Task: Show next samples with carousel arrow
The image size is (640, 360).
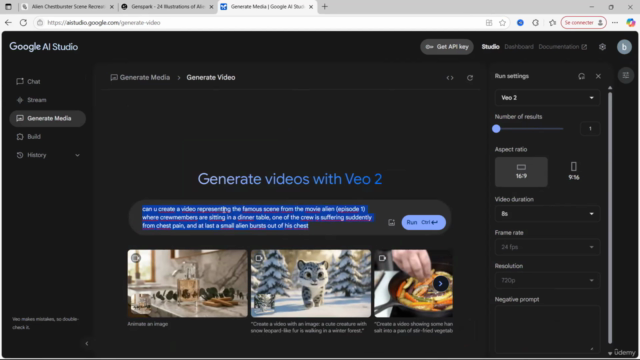Action: 440,284
